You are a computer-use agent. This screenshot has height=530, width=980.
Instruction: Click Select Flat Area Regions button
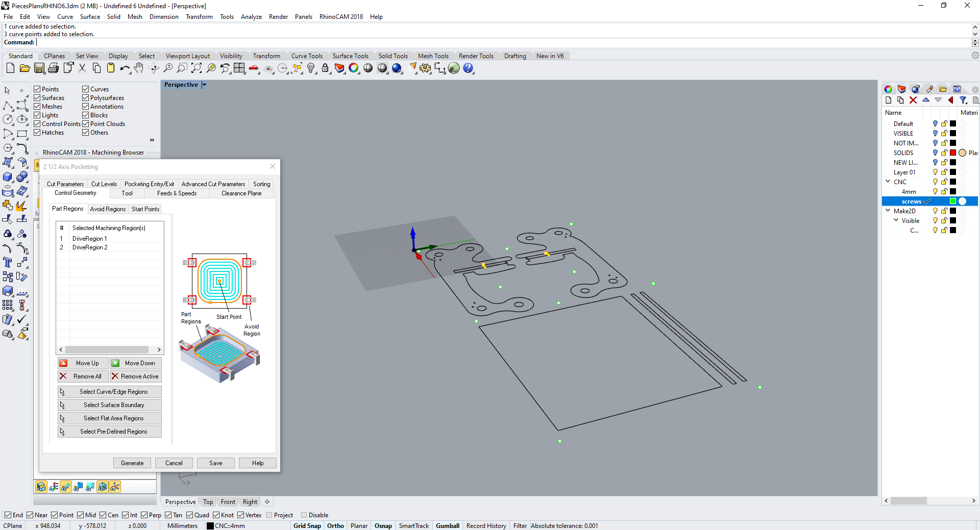110,418
